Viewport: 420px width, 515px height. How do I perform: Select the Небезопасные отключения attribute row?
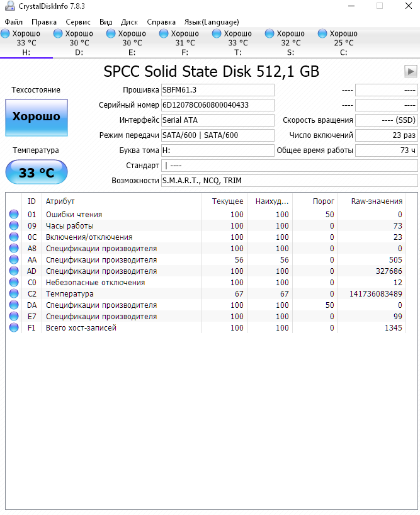[x=95, y=283]
